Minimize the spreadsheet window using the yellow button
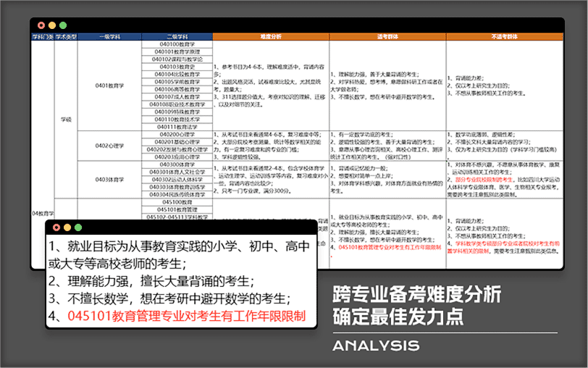Viewport: 588px width, 368px height. click(x=51, y=25)
